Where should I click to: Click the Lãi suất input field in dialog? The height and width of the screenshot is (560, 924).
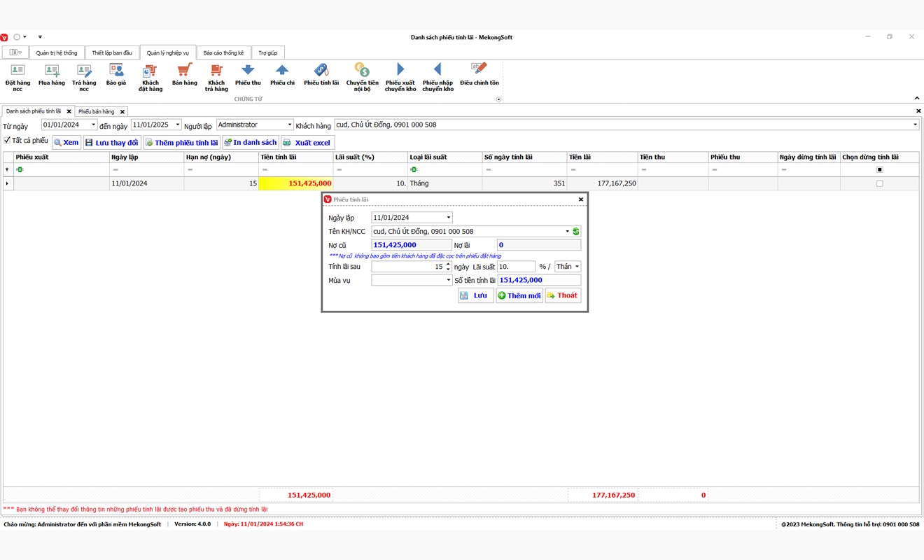[x=515, y=267]
